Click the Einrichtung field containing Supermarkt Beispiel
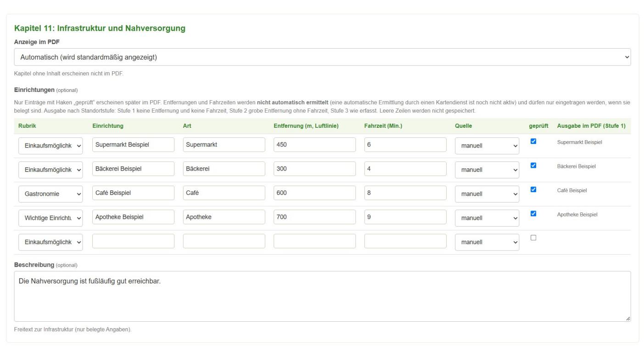The height and width of the screenshot is (353, 644). pyautogui.click(x=133, y=145)
